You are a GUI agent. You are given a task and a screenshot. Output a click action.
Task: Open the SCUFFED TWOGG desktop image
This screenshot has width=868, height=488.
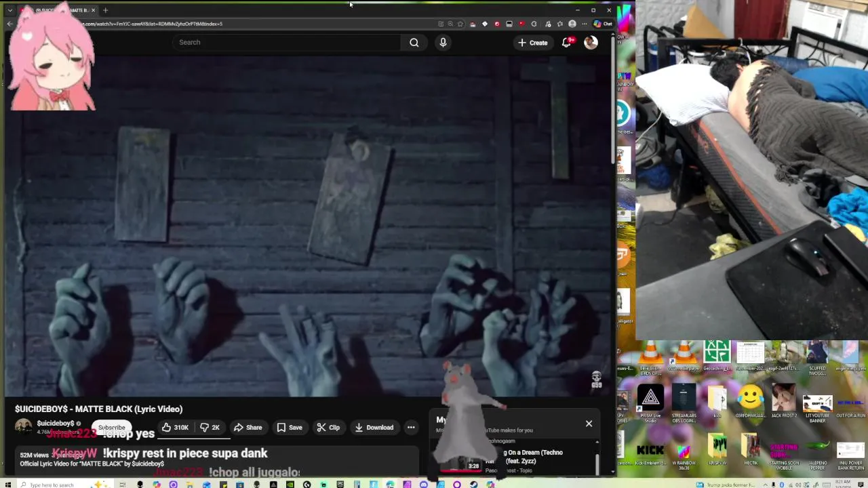(x=817, y=357)
